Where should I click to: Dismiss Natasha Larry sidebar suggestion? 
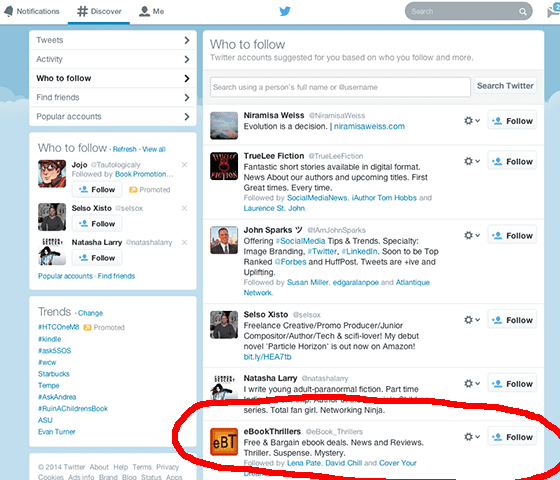click(x=184, y=242)
